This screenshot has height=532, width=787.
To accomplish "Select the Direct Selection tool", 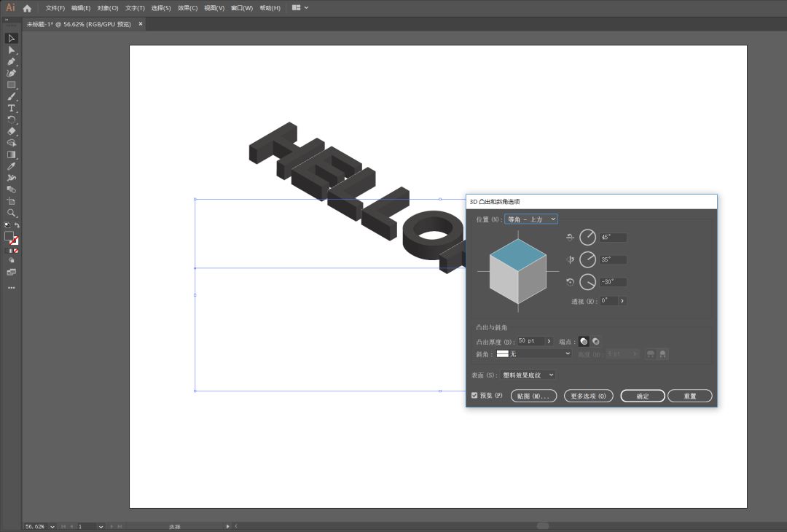I will pos(11,50).
